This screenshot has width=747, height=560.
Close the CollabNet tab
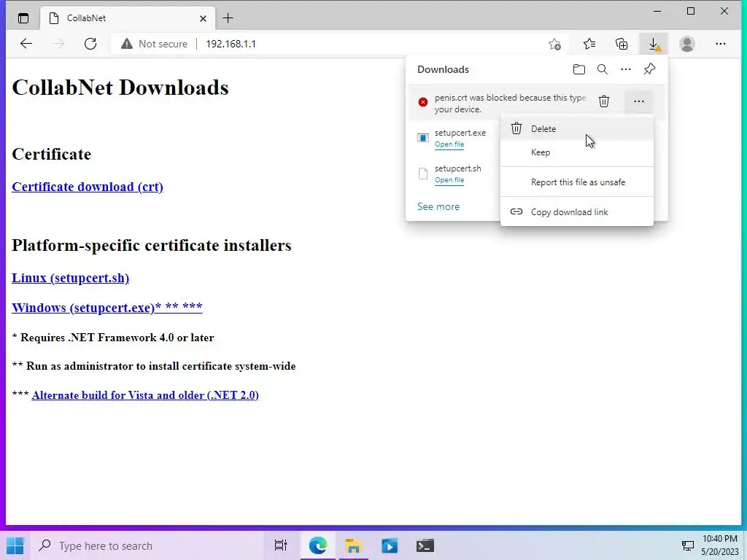coord(203,18)
